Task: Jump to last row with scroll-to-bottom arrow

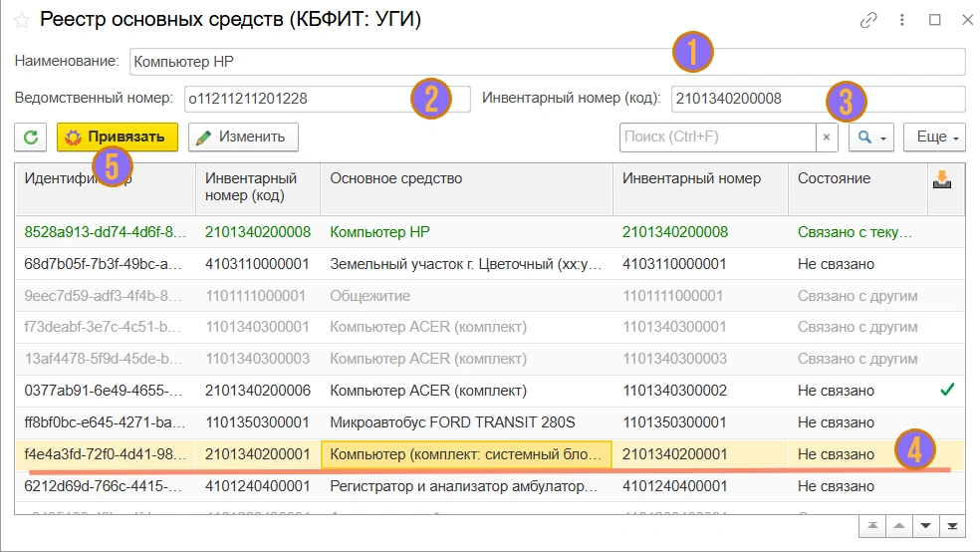Action: click(x=952, y=526)
